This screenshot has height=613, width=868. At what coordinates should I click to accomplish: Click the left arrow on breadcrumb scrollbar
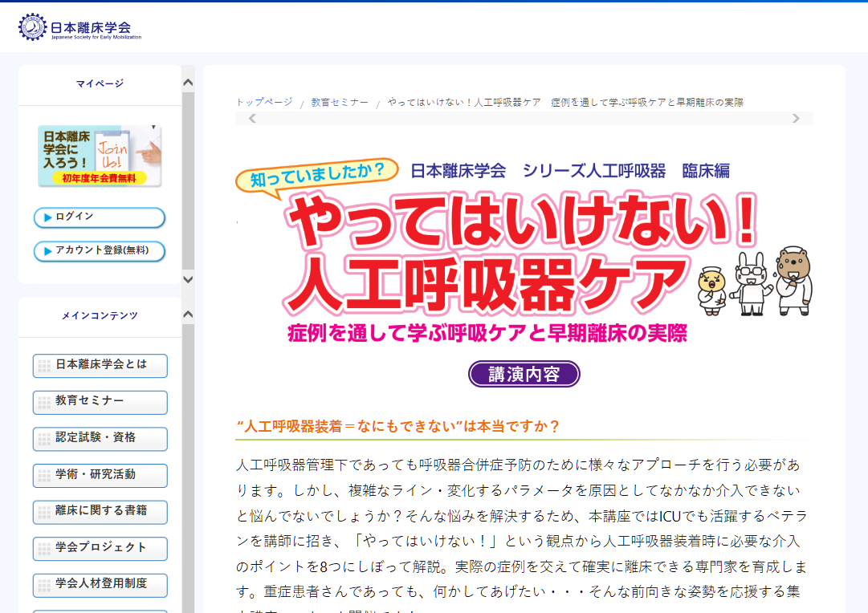(x=252, y=119)
